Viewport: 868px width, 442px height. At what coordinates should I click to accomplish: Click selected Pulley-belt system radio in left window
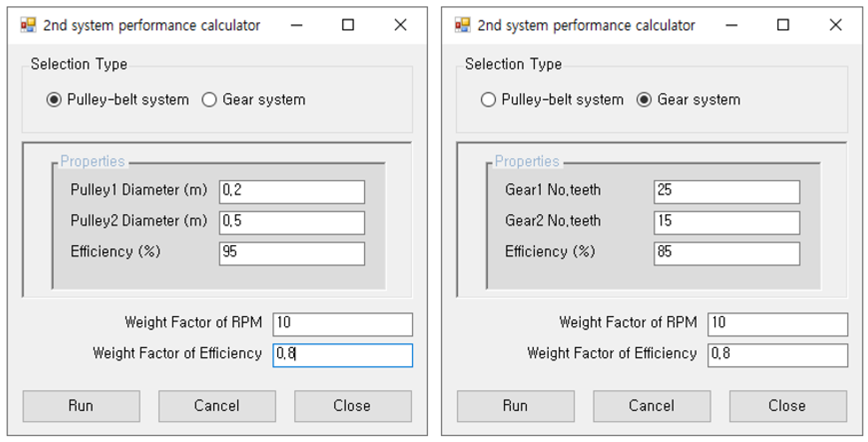pos(54,100)
